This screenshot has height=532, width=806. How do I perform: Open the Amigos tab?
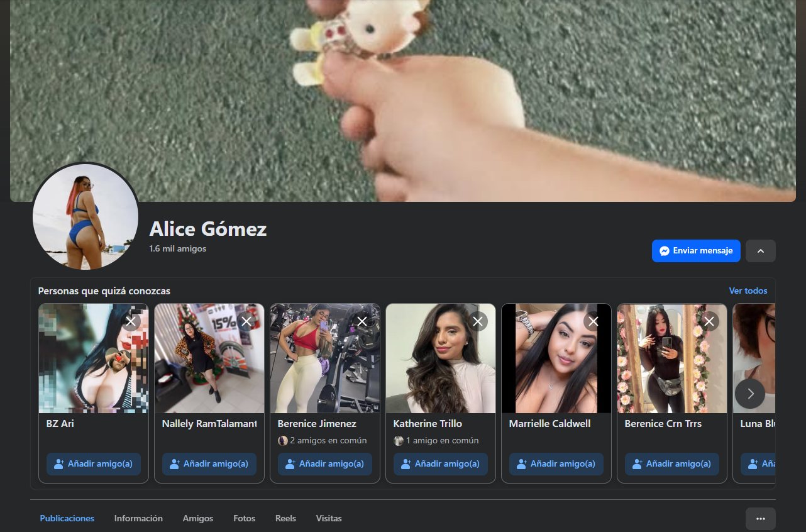[x=198, y=519]
